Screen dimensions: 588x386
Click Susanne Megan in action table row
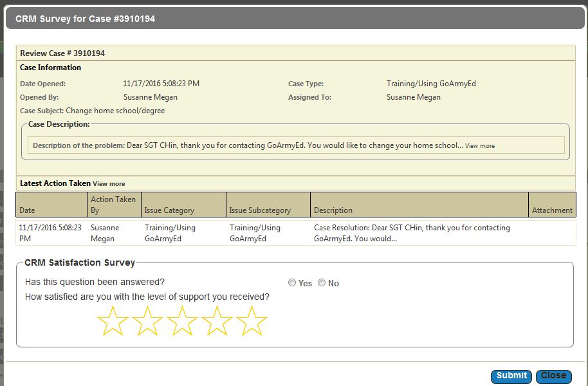pos(105,233)
